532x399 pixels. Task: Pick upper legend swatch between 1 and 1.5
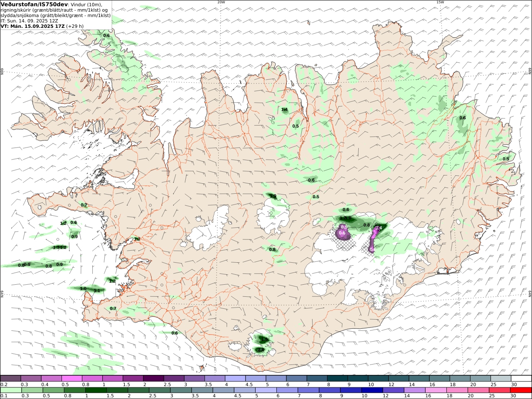click(x=113, y=379)
